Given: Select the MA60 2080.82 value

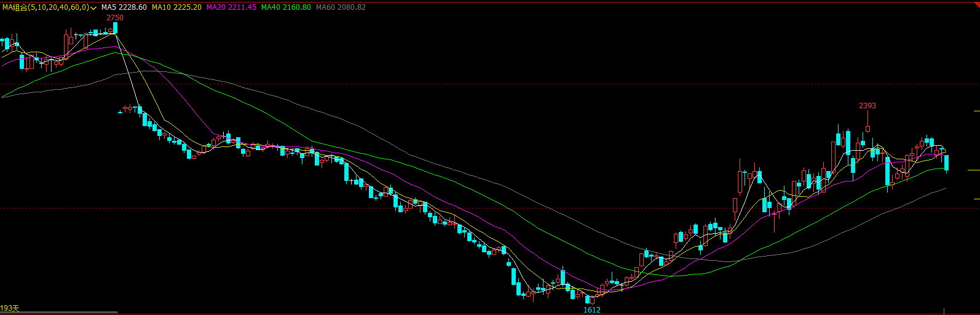Looking at the screenshot, I should (341, 7).
